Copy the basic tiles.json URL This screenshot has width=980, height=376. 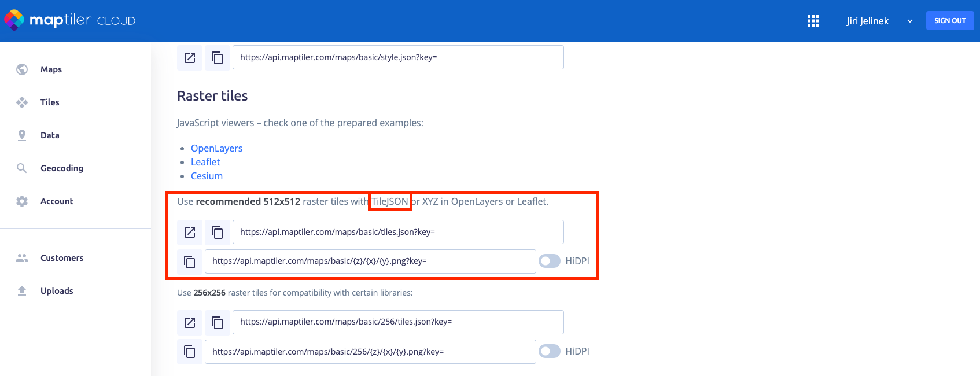coord(218,233)
